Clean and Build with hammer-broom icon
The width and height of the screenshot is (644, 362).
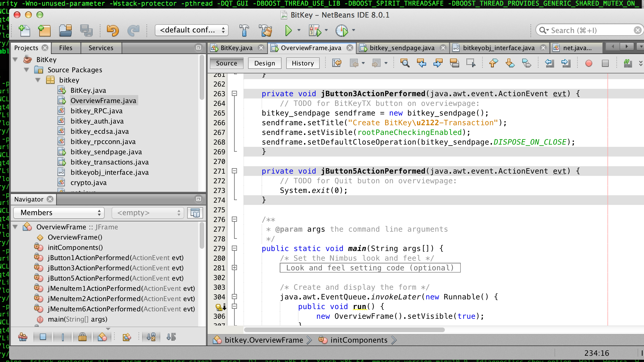(266, 30)
